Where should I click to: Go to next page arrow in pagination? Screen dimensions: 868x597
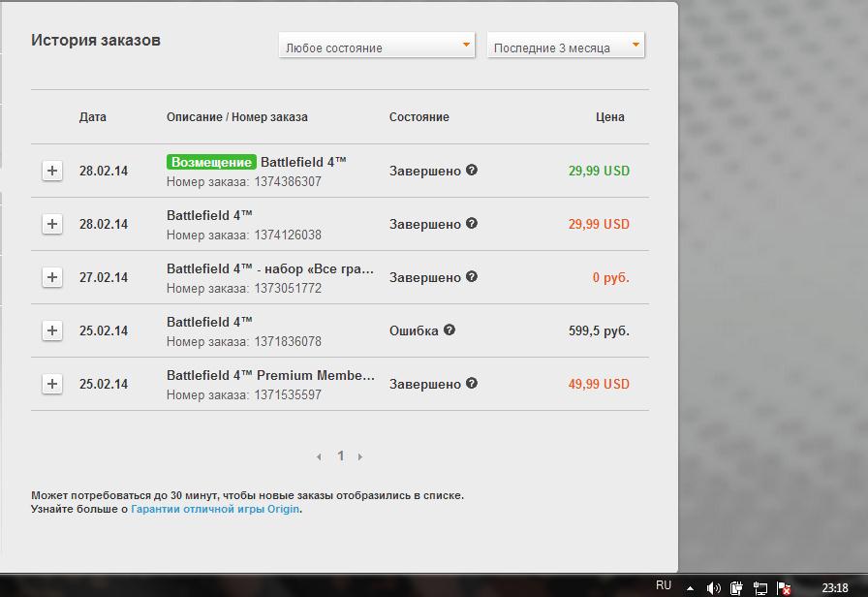[360, 456]
